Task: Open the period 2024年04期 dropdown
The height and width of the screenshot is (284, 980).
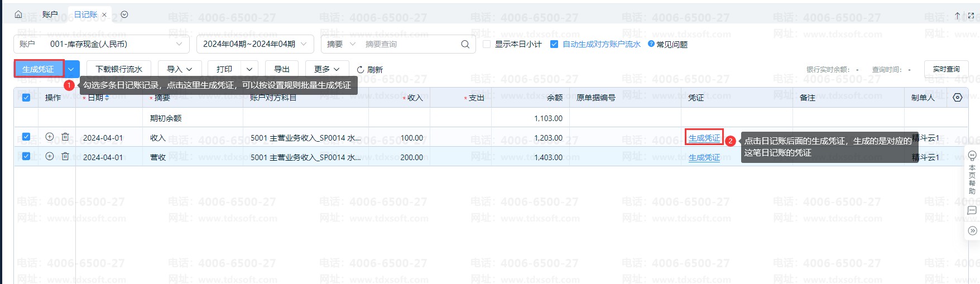Action: [255, 44]
